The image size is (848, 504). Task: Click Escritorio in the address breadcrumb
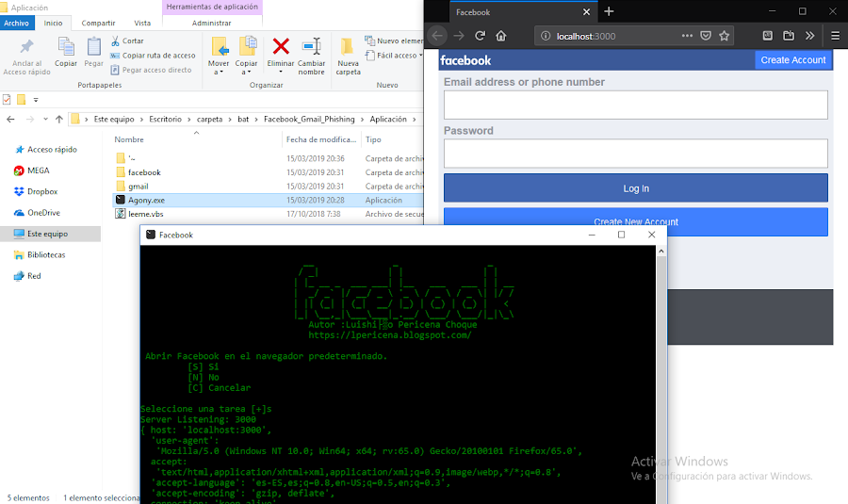(166, 119)
